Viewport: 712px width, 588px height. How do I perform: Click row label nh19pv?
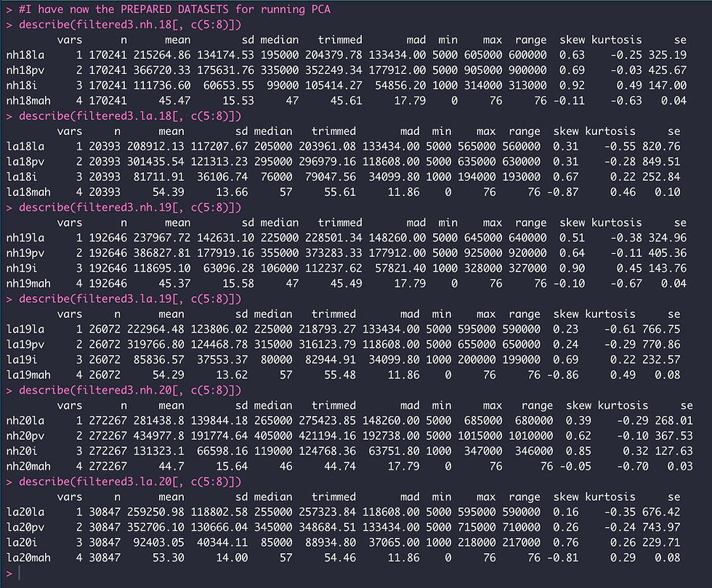[x=25, y=253]
